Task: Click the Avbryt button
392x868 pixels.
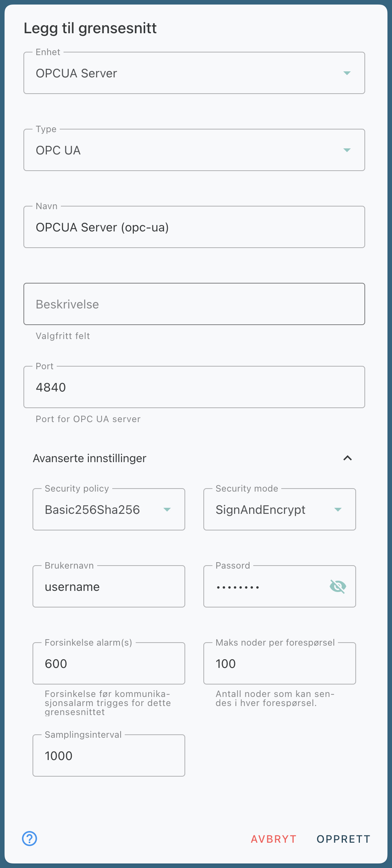Action: (274, 839)
